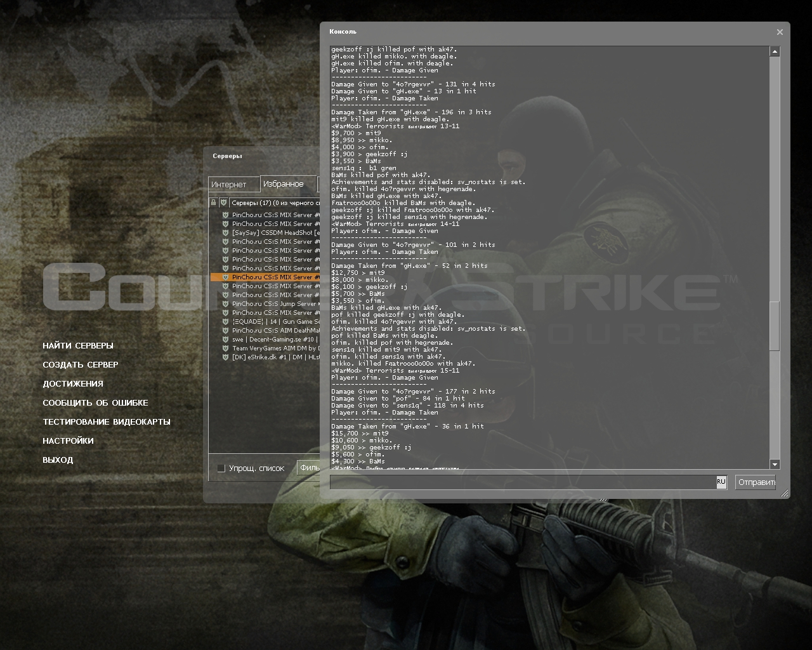Click the console vertical scrollbar thumb
Screen dimensions: 812x650
[x=775, y=326]
